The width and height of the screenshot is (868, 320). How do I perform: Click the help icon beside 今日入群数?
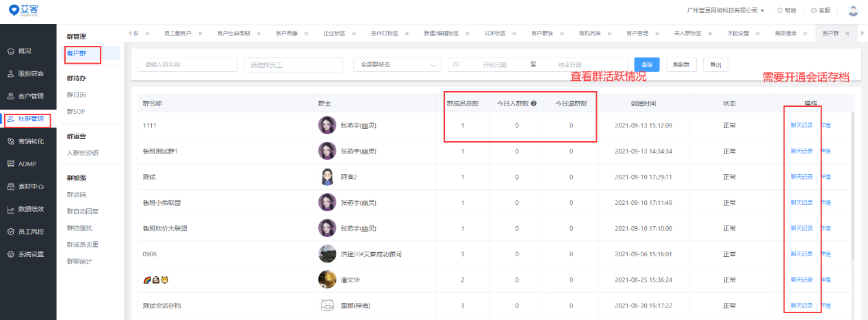pos(533,103)
